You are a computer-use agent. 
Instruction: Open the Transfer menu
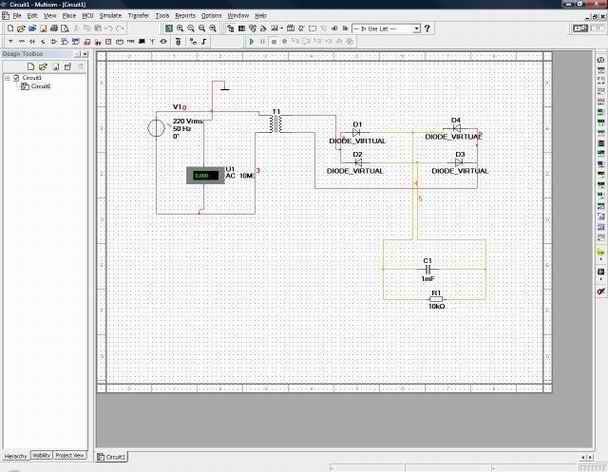coord(138,16)
